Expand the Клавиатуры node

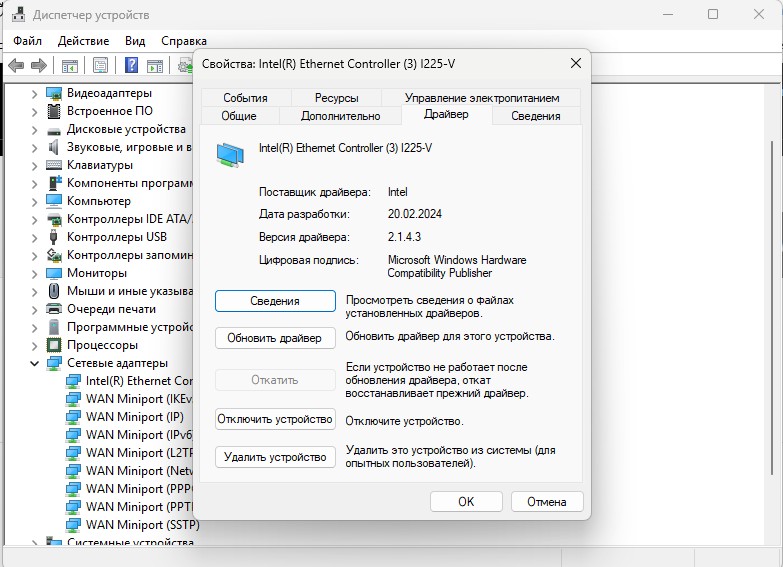point(34,166)
